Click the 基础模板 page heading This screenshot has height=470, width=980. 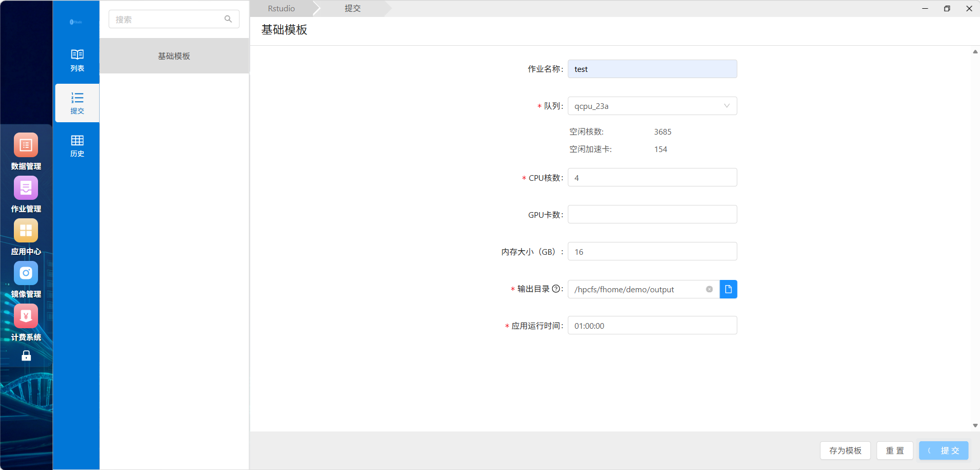coord(284,30)
